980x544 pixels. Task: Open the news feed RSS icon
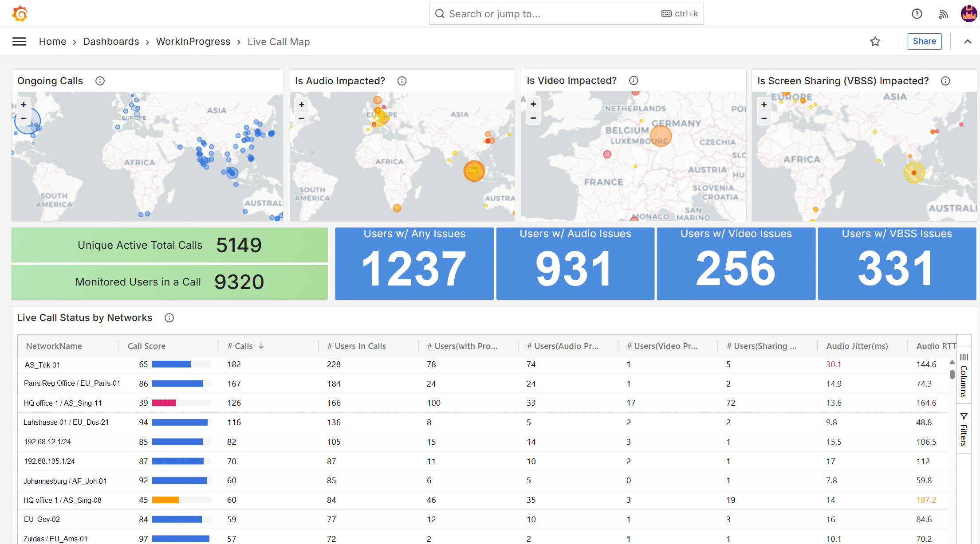[x=943, y=14]
